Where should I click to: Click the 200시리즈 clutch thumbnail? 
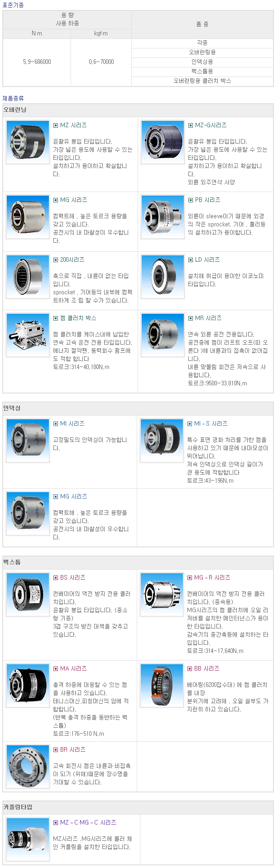coord(28,277)
